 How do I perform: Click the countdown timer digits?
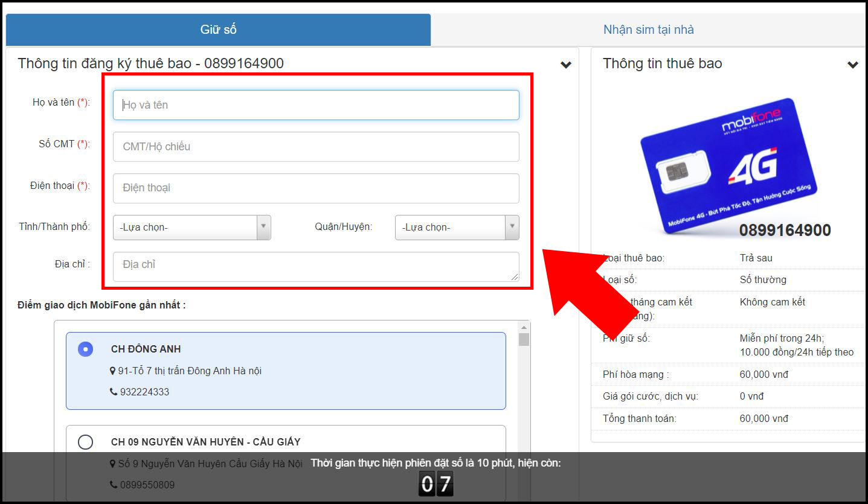coord(436,484)
